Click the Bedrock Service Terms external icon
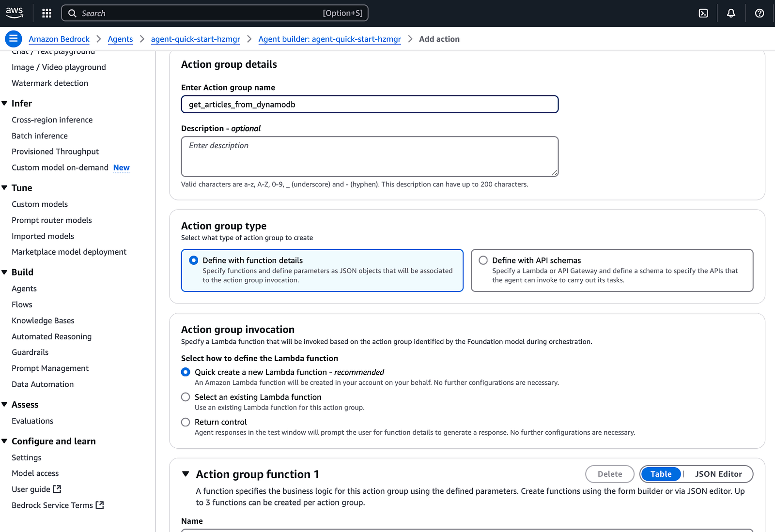775x532 pixels. (x=100, y=505)
